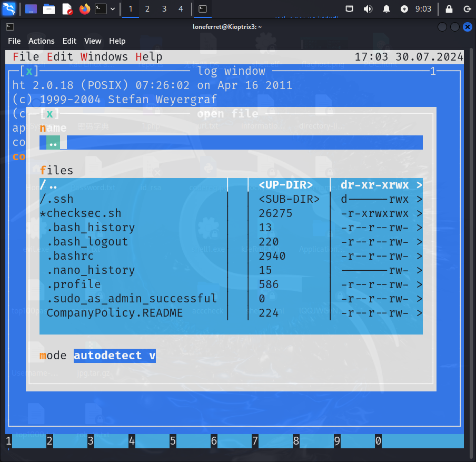This screenshot has width=476, height=462.
Task: Open the File menu in ht editor
Action: (x=26, y=56)
